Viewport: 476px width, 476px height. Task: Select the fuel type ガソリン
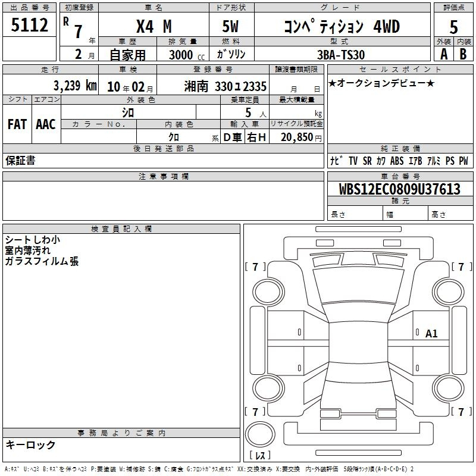(x=231, y=54)
